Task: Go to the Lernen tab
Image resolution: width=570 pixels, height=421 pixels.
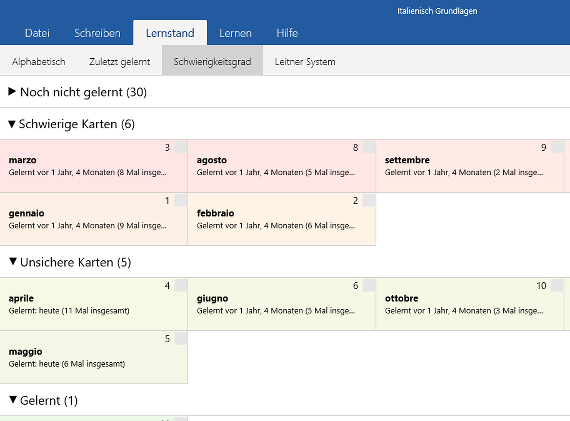Action: click(x=235, y=33)
